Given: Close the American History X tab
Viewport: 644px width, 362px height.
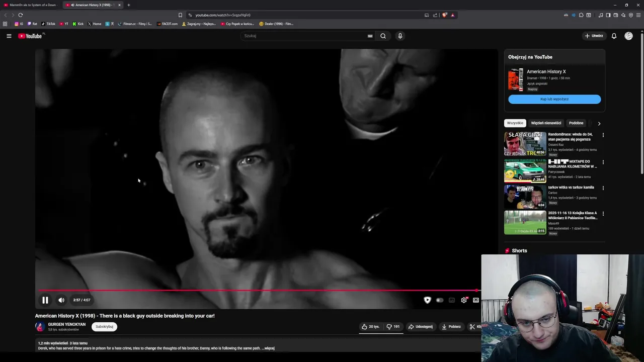Looking at the screenshot, I should pyautogui.click(x=119, y=5).
